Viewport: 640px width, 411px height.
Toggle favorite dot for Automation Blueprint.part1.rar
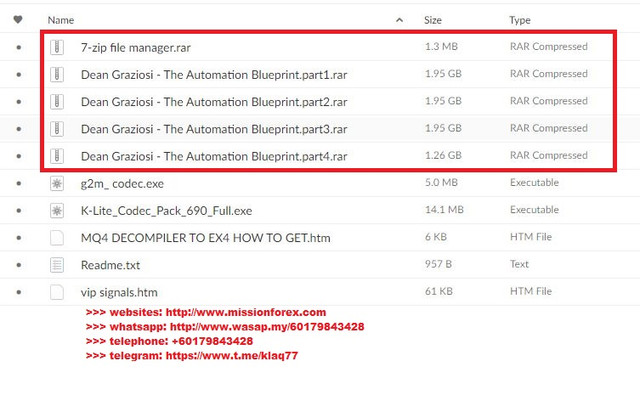click(x=18, y=75)
